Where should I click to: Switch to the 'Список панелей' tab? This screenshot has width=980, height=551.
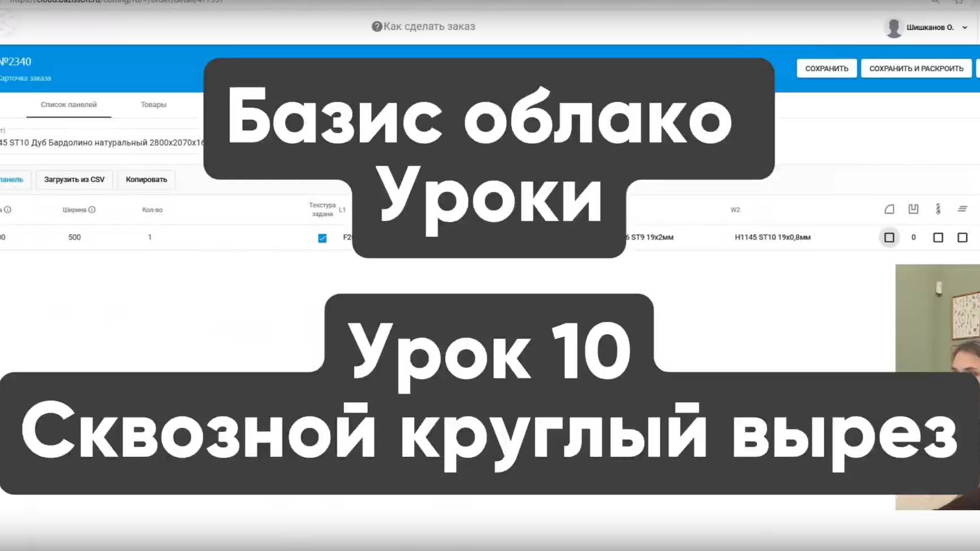pyautogui.click(x=68, y=104)
